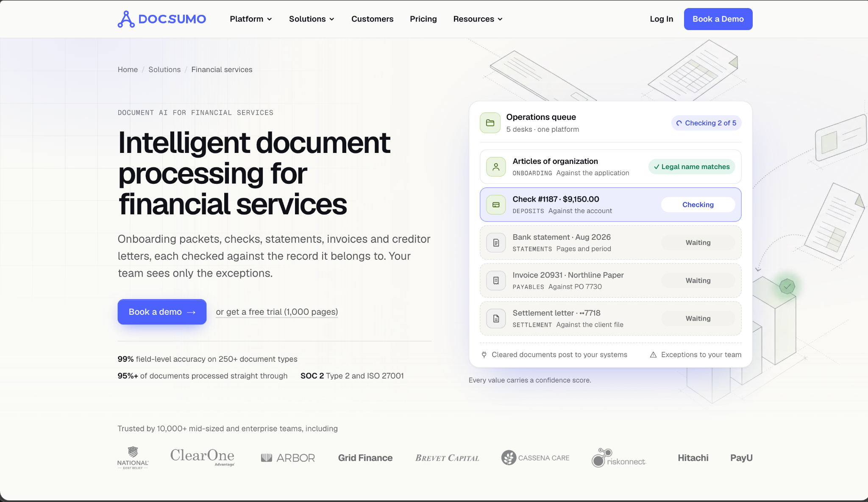Image resolution: width=868 pixels, height=502 pixels.
Task: Click the Cassena Care logo
Action: (535, 458)
